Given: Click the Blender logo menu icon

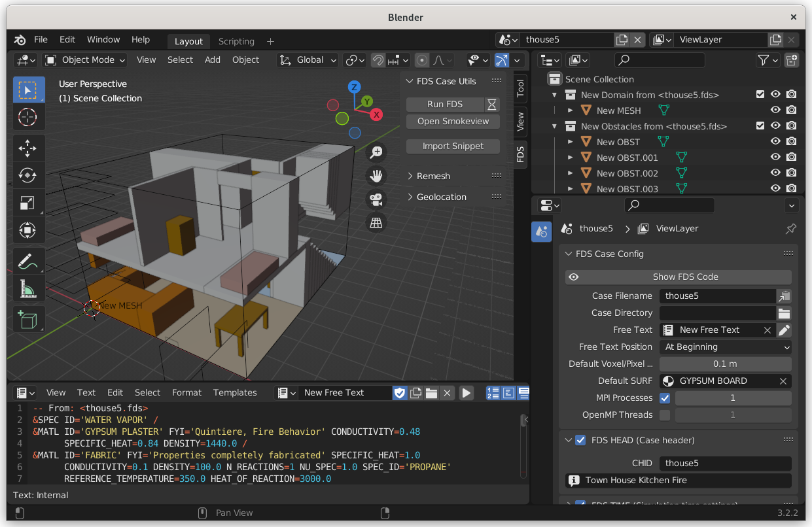Looking at the screenshot, I should 20,39.
